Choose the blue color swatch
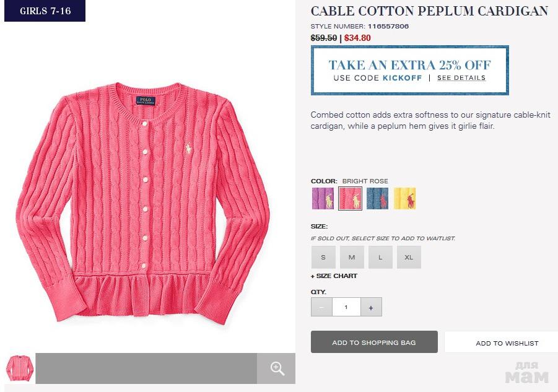The image size is (558, 392). coord(377,199)
